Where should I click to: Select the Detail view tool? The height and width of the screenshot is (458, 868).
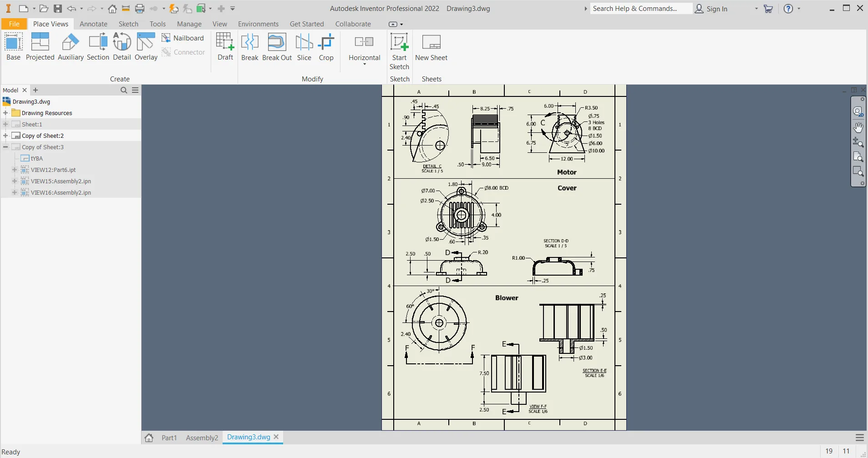point(122,46)
